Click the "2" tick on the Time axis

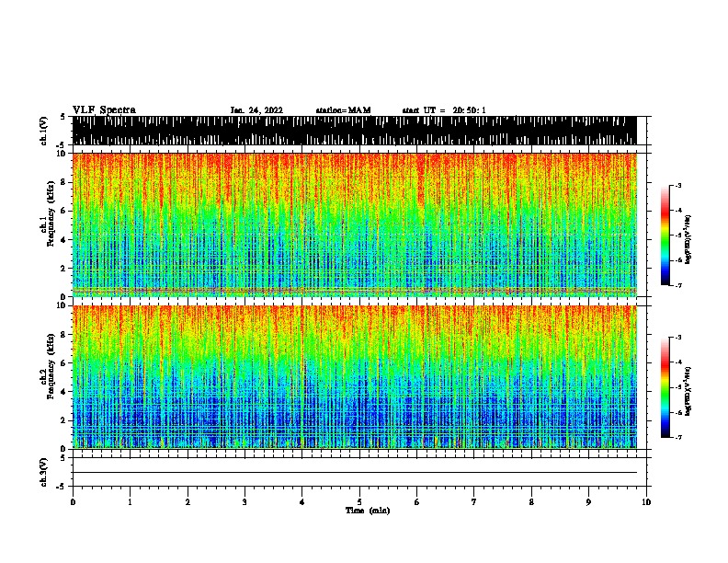point(188,502)
